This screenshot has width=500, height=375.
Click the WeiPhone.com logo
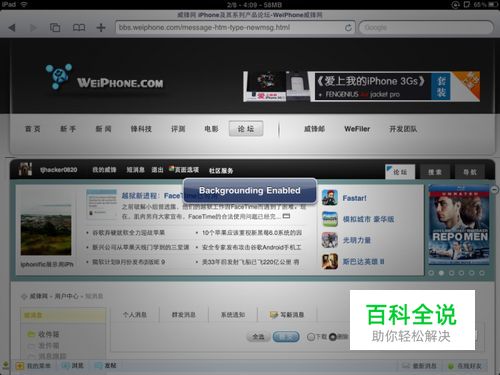pos(104,78)
